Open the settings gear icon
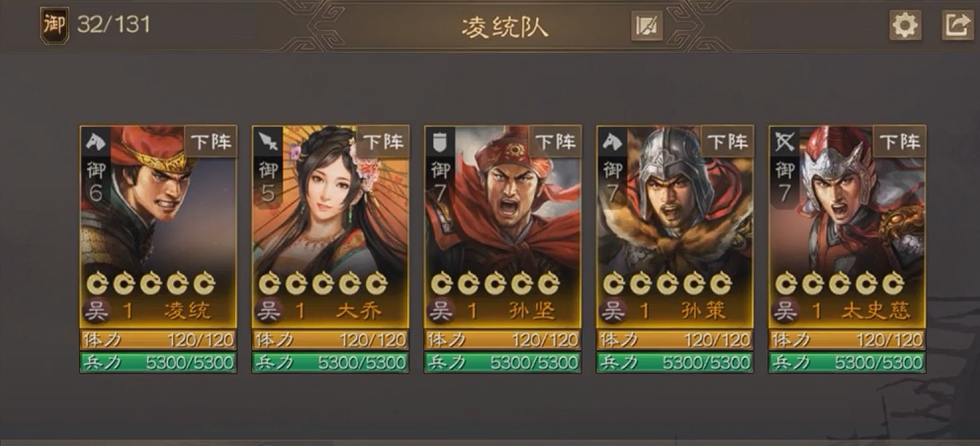This screenshot has height=446, width=980. point(905,26)
